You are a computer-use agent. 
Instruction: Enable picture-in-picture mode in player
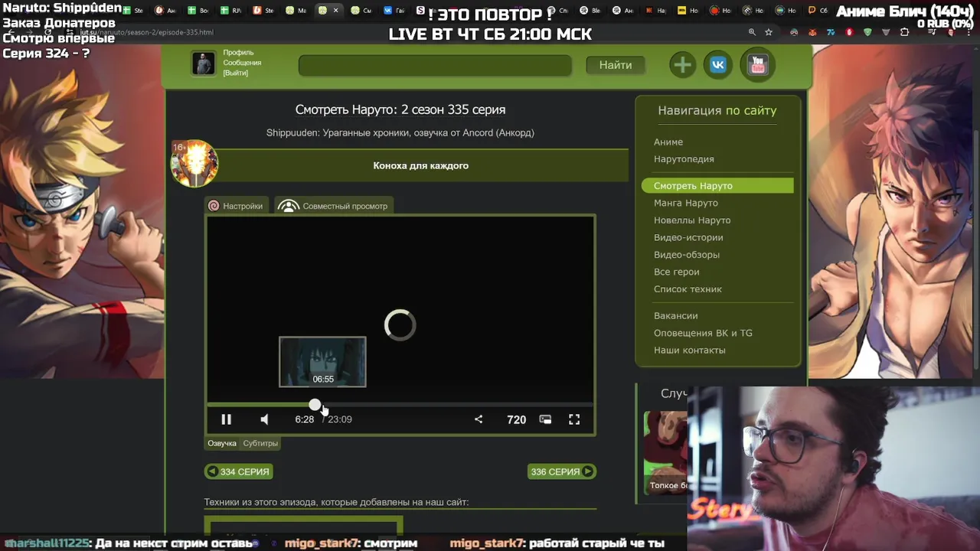point(545,419)
